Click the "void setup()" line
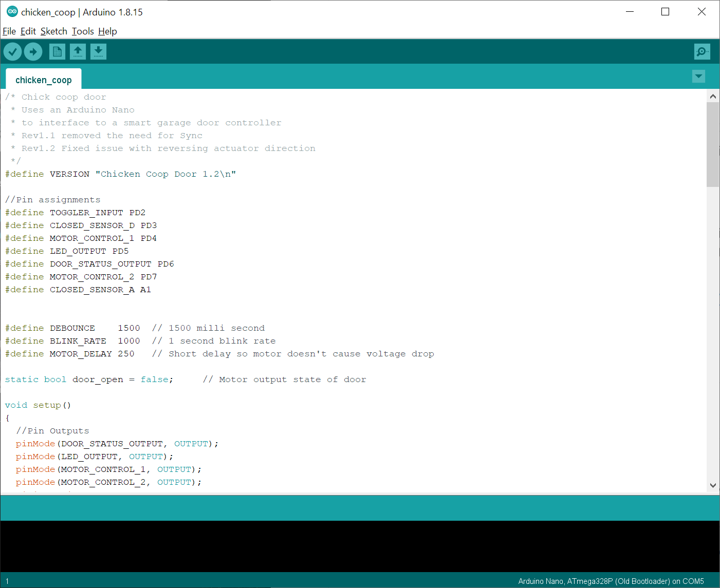The image size is (720, 588). tap(38, 405)
